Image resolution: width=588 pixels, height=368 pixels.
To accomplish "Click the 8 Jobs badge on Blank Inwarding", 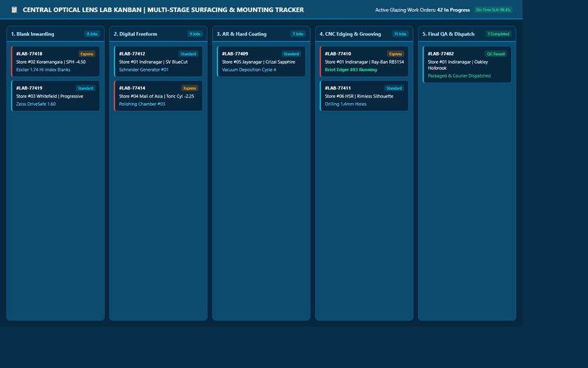I will coord(92,34).
